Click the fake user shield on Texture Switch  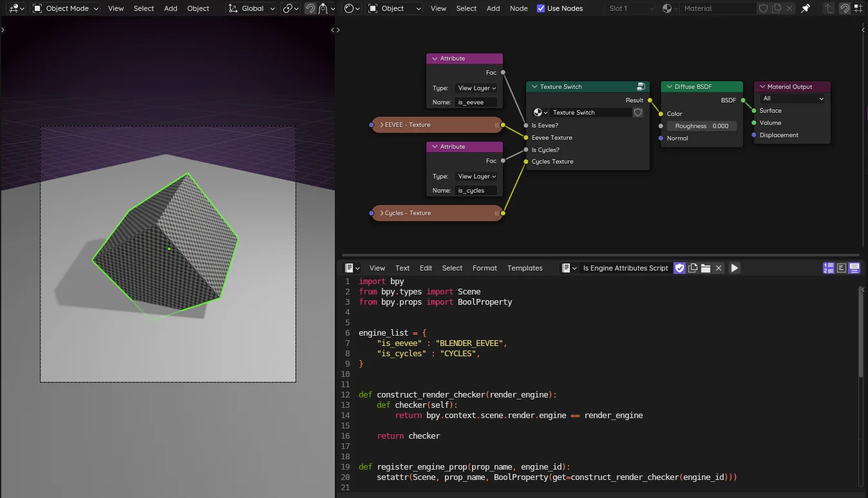[x=638, y=112]
